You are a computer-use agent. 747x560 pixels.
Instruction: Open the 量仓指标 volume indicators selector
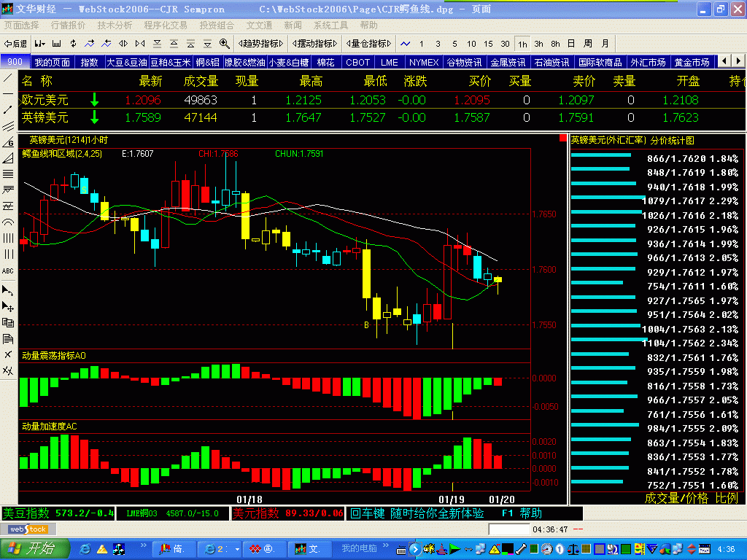click(368, 44)
